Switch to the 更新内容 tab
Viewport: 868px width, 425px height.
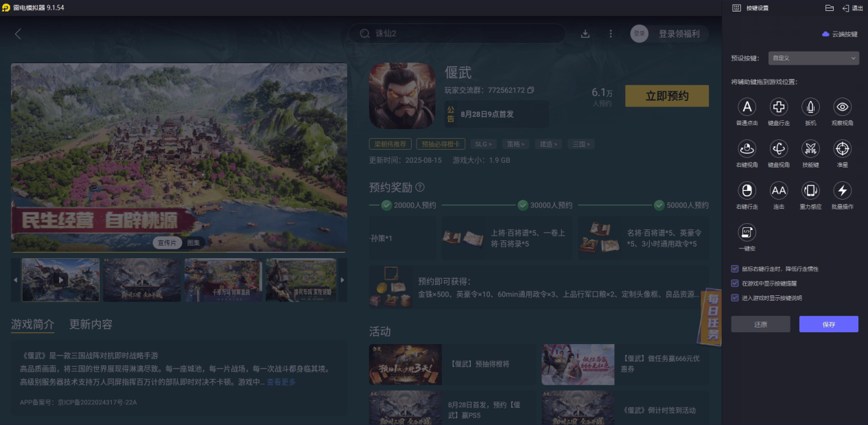pos(91,324)
